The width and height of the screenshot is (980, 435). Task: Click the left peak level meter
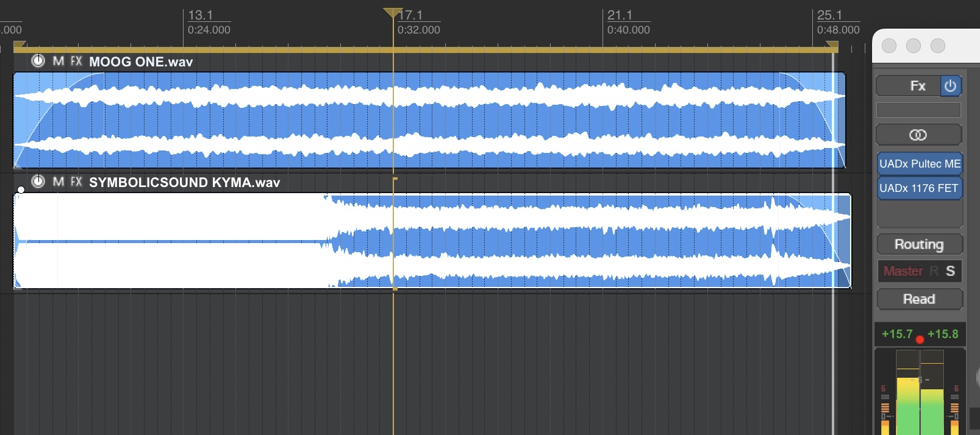coord(907,392)
